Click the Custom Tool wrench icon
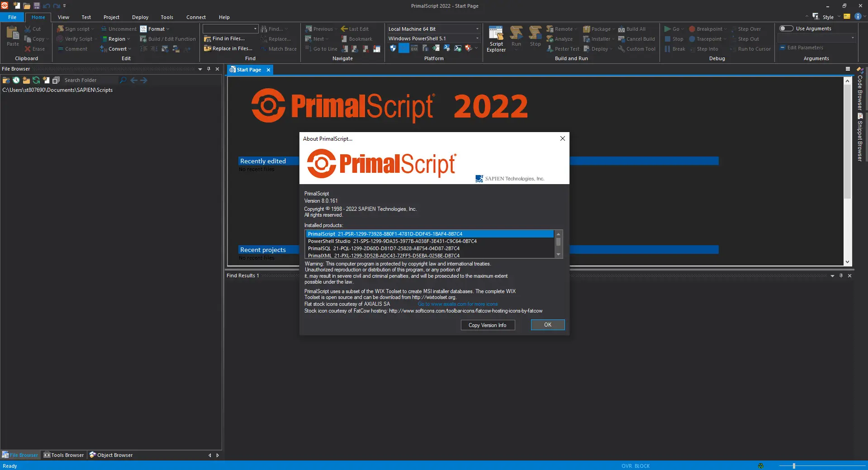The height and width of the screenshot is (470, 868). click(621, 49)
